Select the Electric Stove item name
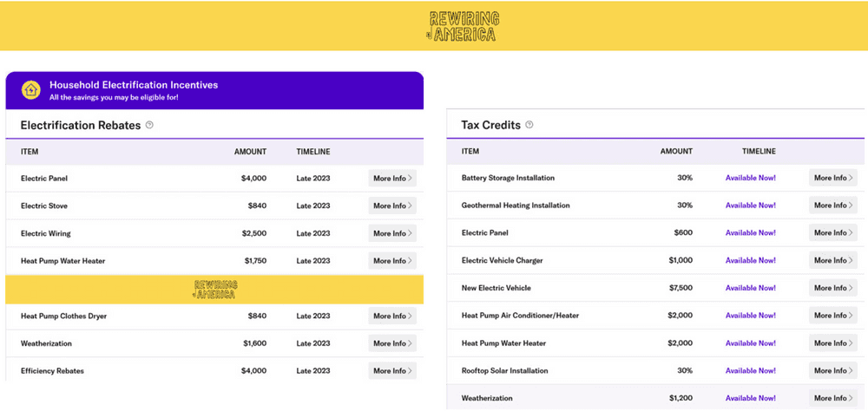 [x=43, y=205]
